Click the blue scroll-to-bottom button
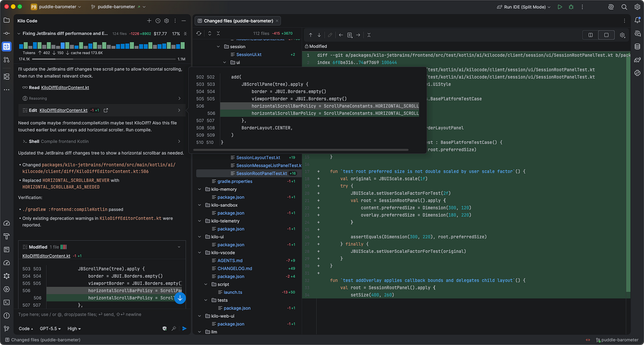Viewport: 644px width, 345px height. pos(180,298)
